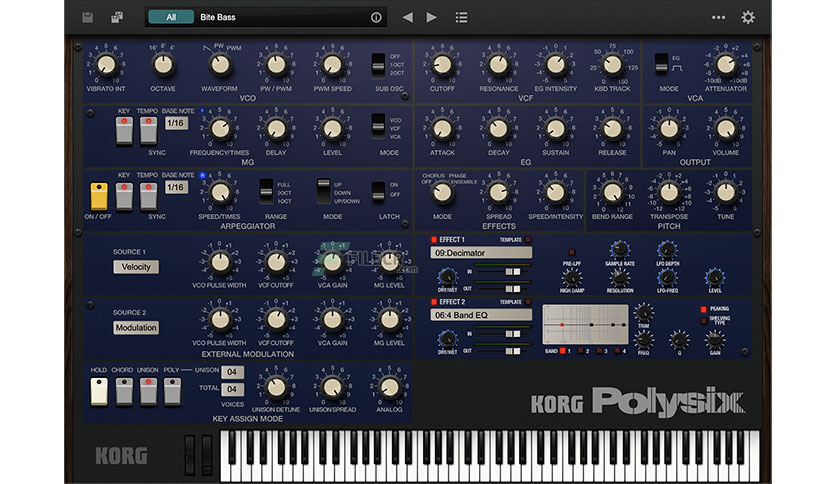Open the 09:Decimator effect selector
The image size is (836, 484).
pos(481,253)
